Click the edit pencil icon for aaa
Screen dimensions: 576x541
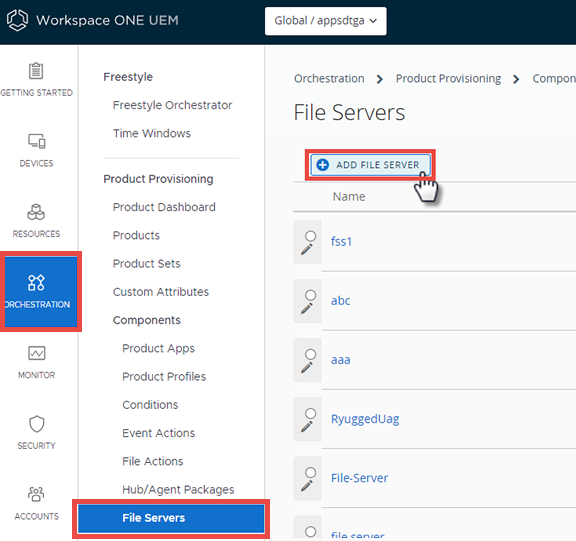pyautogui.click(x=307, y=368)
